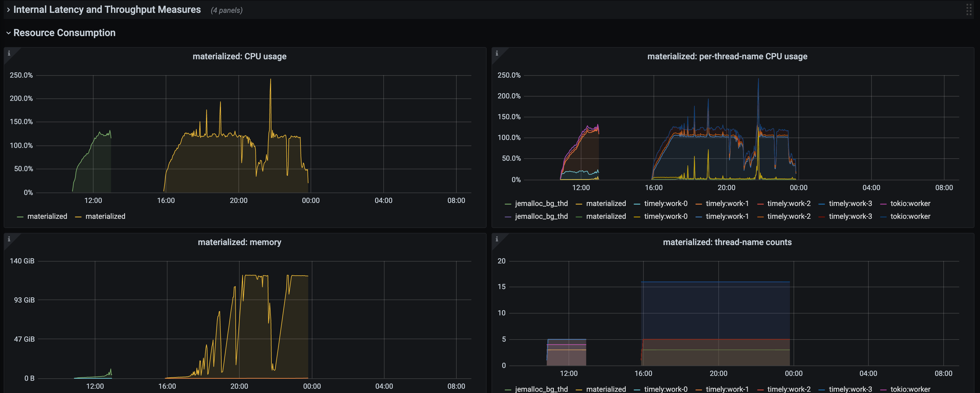This screenshot has width=980, height=393.
Task: Toggle yellow materialized series in CPU usage legend
Action: tap(105, 216)
